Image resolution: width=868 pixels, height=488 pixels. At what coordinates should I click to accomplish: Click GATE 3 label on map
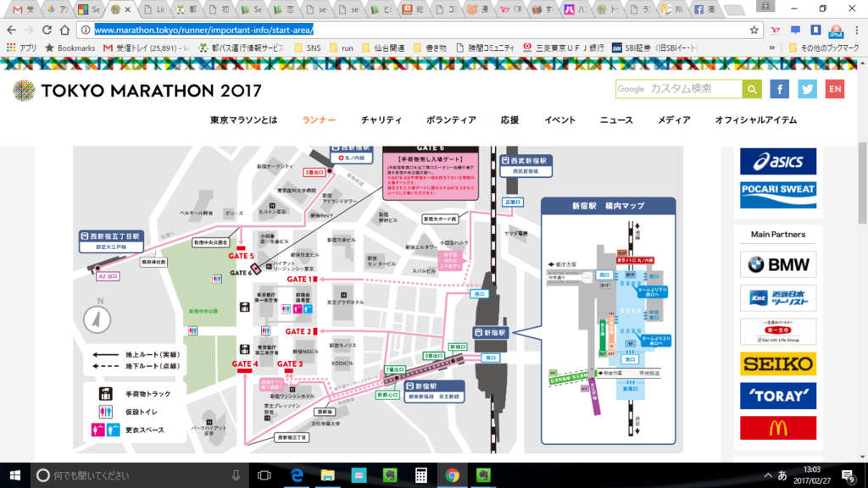290,363
